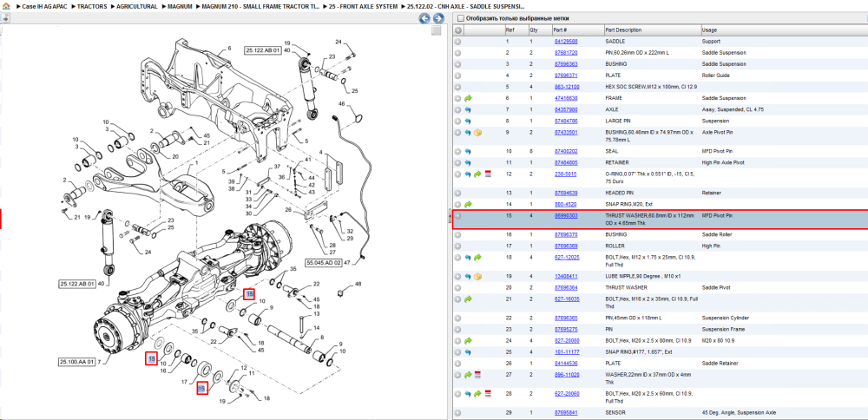This screenshot has height=420, width=868.
Task: Select 'Saddle Roller' usage cell
Action: click(x=718, y=234)
